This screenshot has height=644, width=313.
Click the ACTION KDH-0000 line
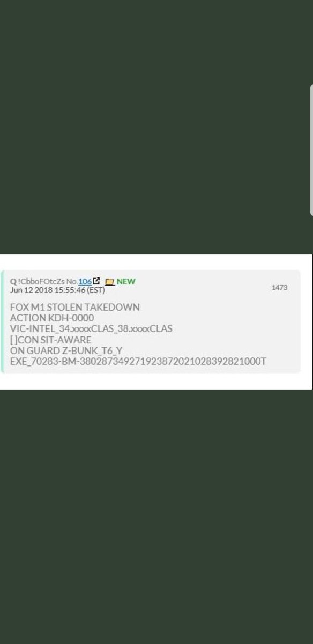click(x=52, y=318)
